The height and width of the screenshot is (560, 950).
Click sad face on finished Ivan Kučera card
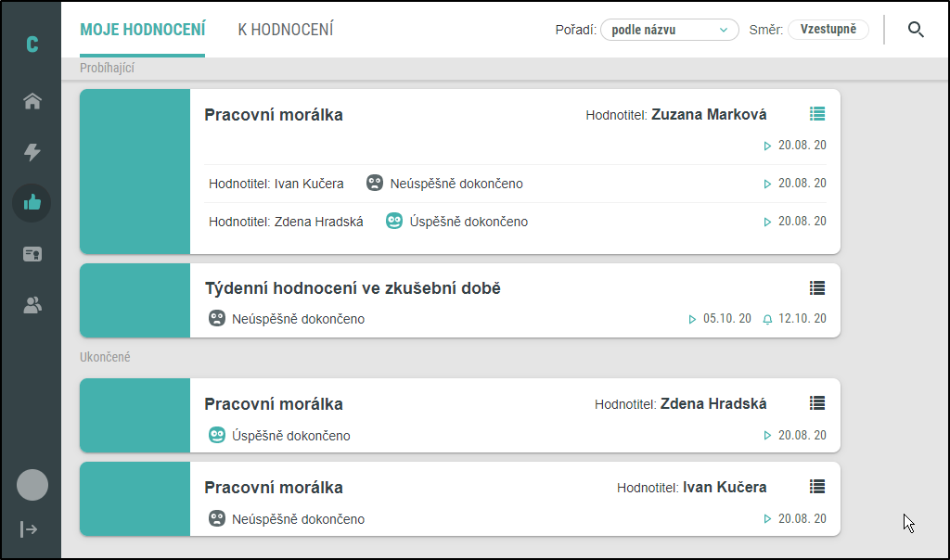coord(217,519)
